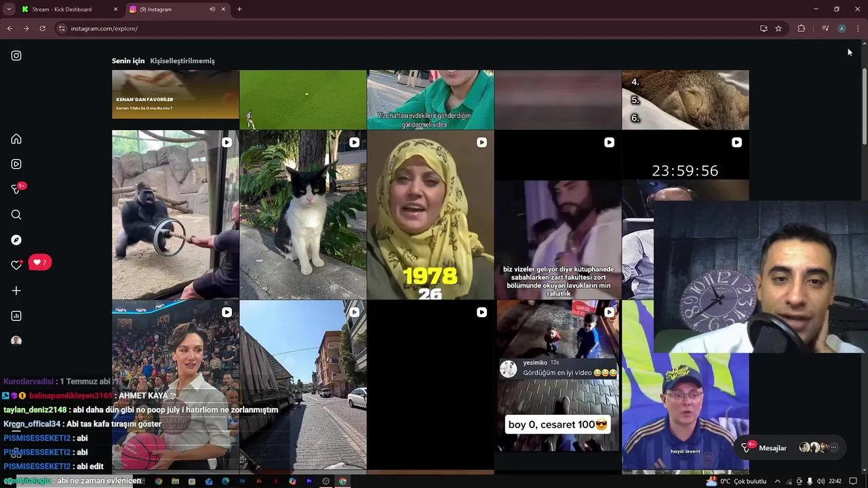Open the gorilla zoo reel

click(175, 215)
